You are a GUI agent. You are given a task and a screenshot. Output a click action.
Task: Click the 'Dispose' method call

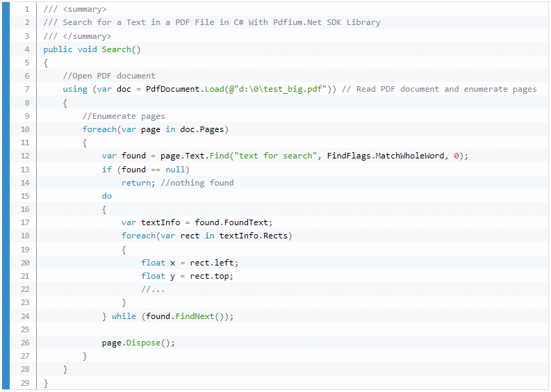pyautogui.click(x=143, y=343)
